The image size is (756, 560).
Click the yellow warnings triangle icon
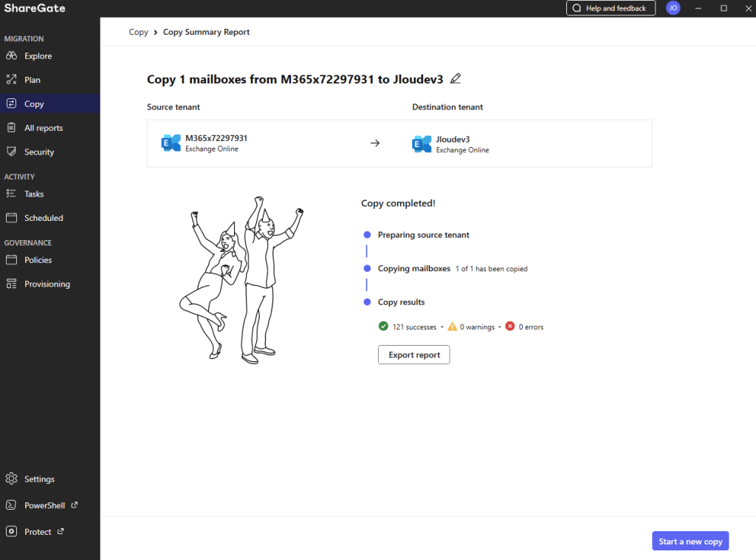(453, 327)
